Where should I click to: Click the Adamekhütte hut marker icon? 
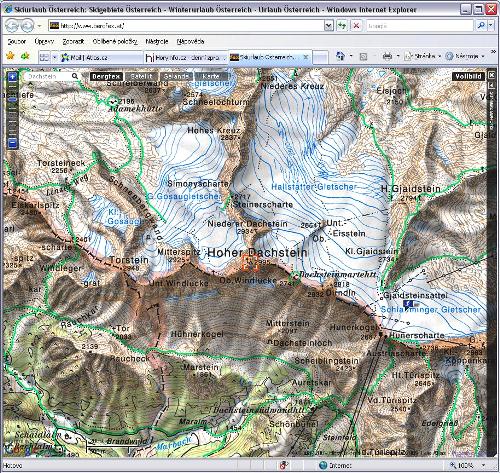tap(113, 101)
